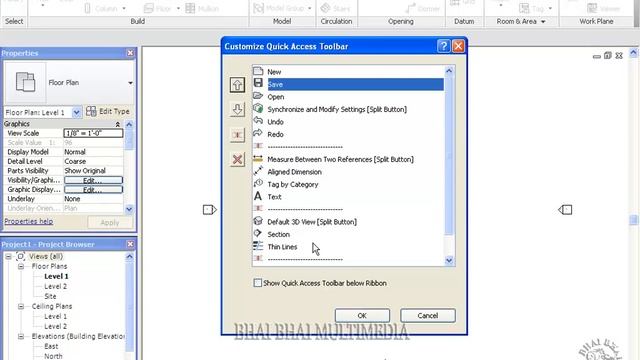The image size is (640, 360).
Task: Click the Build panel label
Action: pos(138,21)
